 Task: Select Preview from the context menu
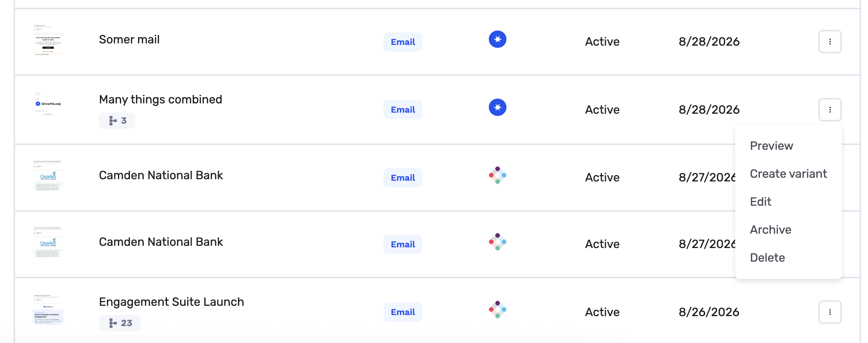tap(771, 146)
